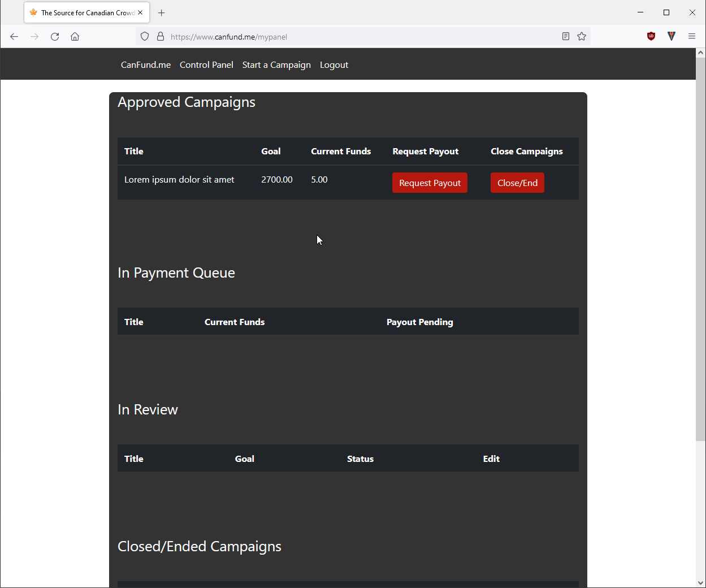Toggle reader view in address bar
Image resolution: width=706 pixels, height=588 pixels.
tap(565, 37)
